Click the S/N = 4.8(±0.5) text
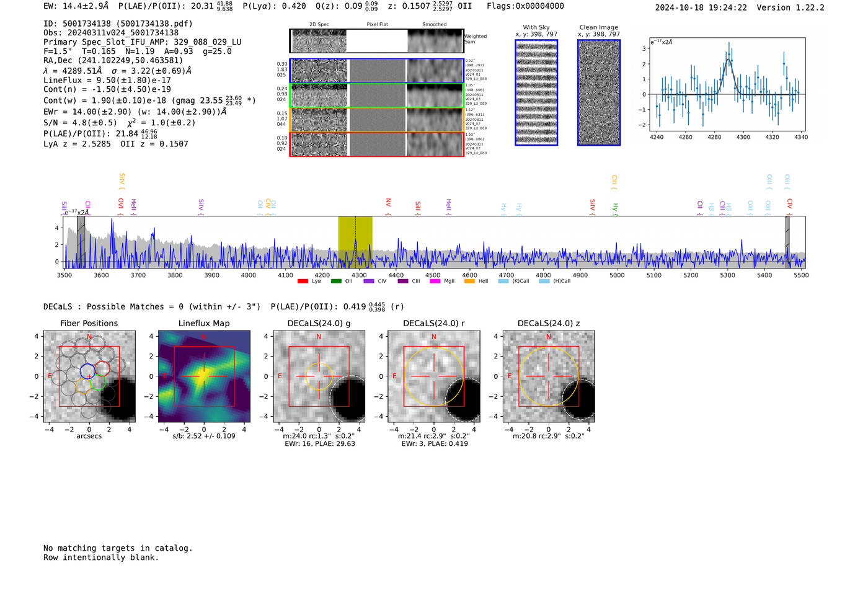 pos(80,123)
